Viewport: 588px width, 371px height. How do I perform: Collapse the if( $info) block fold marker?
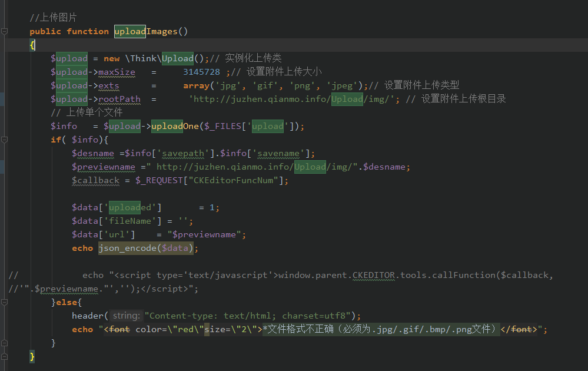(x=5, y=140)
